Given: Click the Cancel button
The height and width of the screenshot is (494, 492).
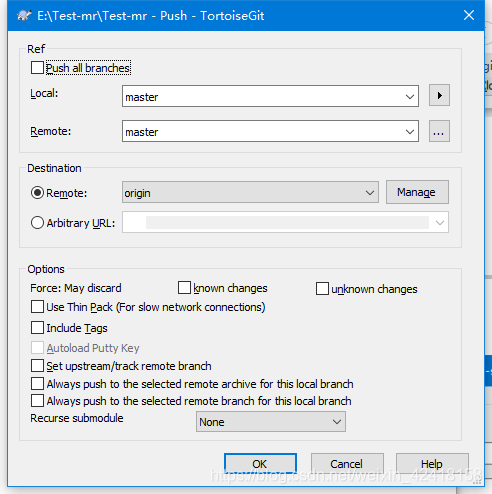Looking at the screenshot, I should point(347,464).
